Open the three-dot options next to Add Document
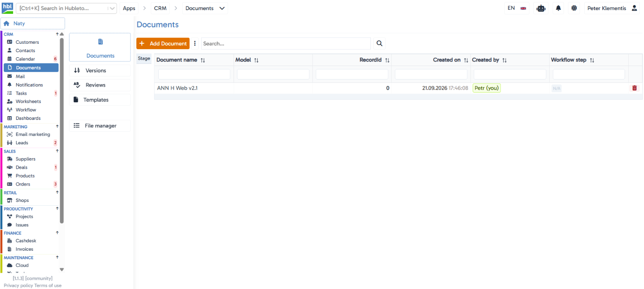The width and height of the screenshot is (644, 289). 195,43
